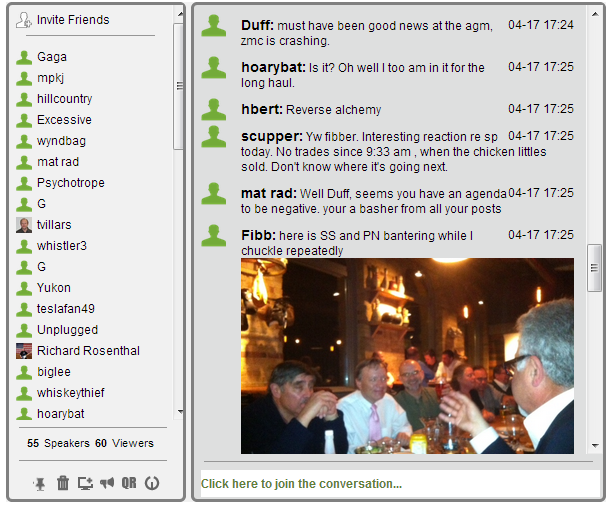This screenshot has height=506, width=615.
Task: Click the Invite Friends person icon
Action: [24, 20]
